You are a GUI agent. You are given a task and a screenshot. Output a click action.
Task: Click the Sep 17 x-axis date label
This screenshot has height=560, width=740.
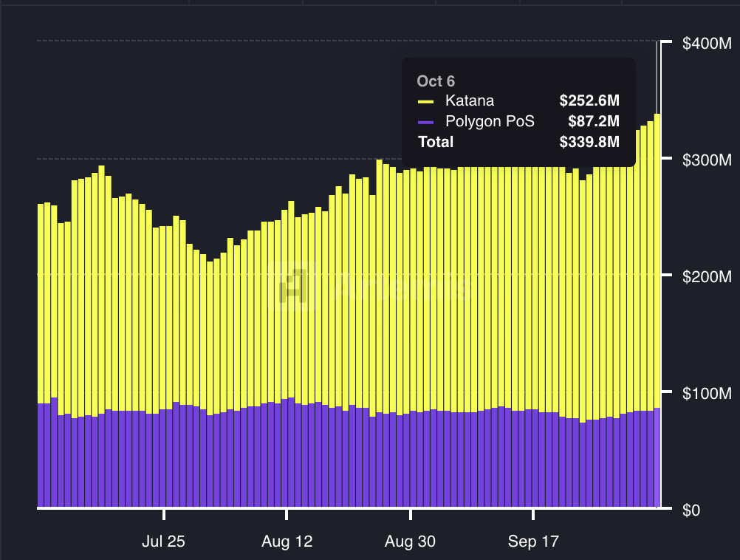(533, 541)
